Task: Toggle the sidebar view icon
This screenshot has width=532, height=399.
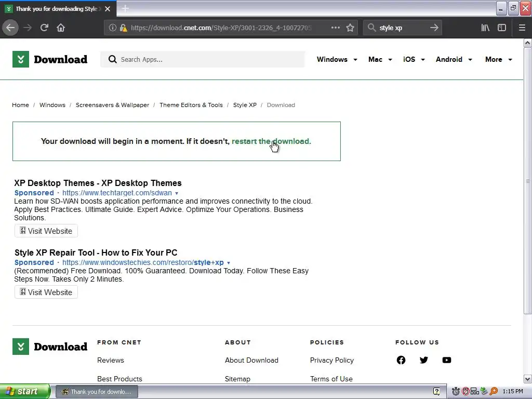Action: (502, 28)
